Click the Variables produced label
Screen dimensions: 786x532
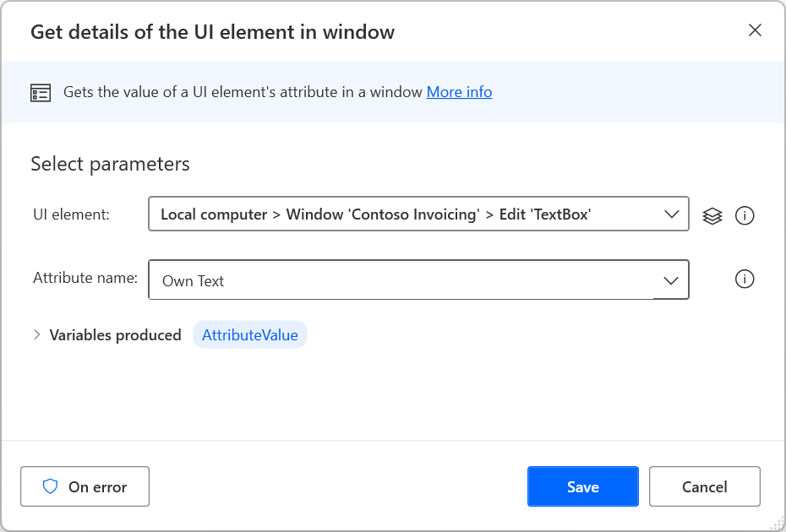coord(115,334)
